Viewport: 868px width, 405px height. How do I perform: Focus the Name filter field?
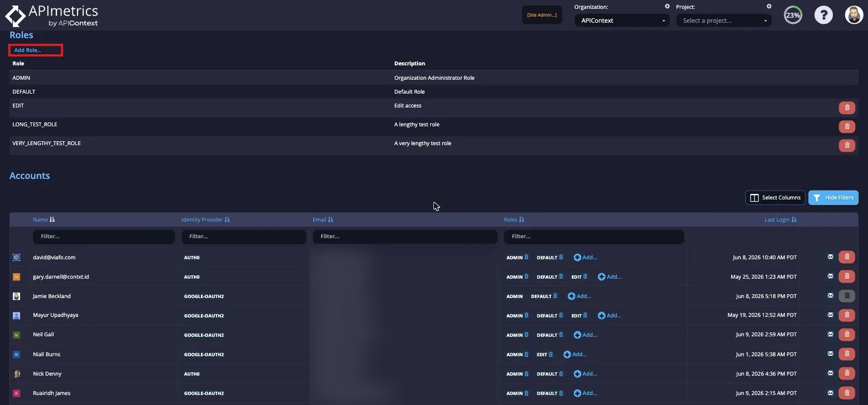point(104,237)
